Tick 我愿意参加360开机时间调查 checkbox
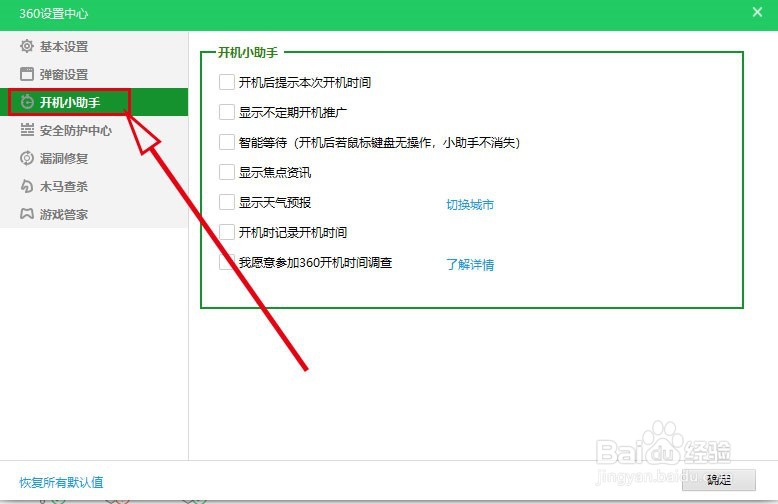The height and width of the screenshot is (504, 778). (x=227, y=262)
